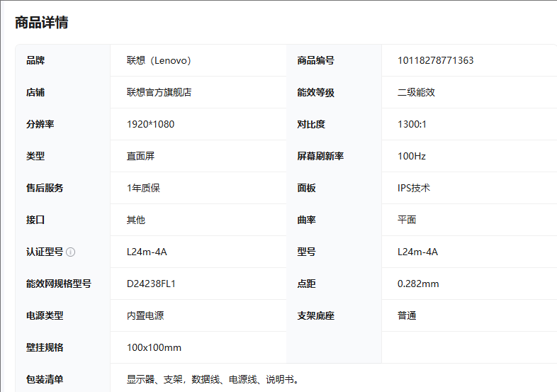557x392 pixels.
Task: Select the product number 10118278771363
Action: click(x=436, y=60)
